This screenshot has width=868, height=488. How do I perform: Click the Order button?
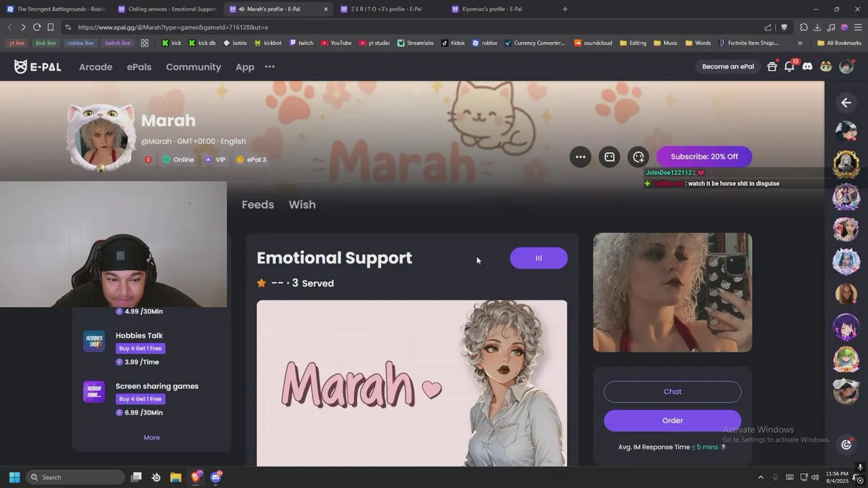point(673,420)
